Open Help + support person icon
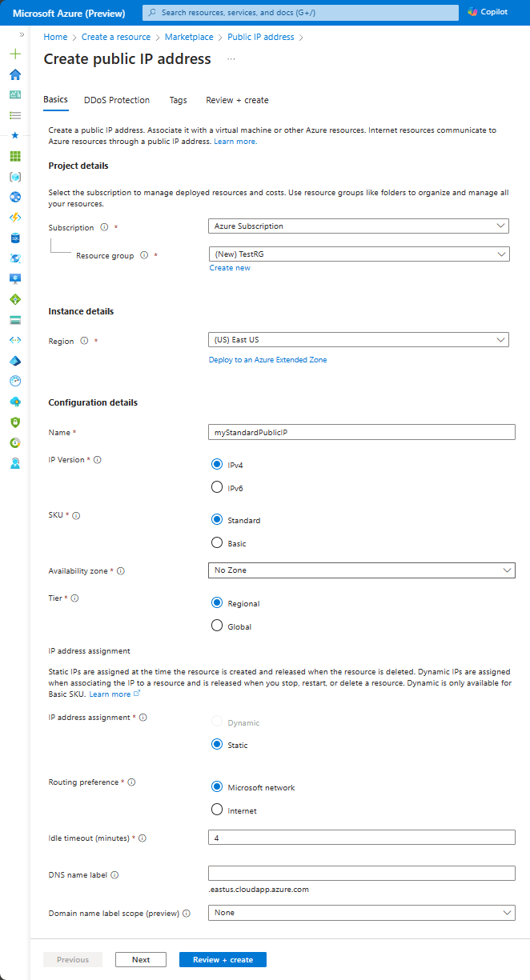Image resolution: width=530 pixels, height=980 pixels. 15,462
